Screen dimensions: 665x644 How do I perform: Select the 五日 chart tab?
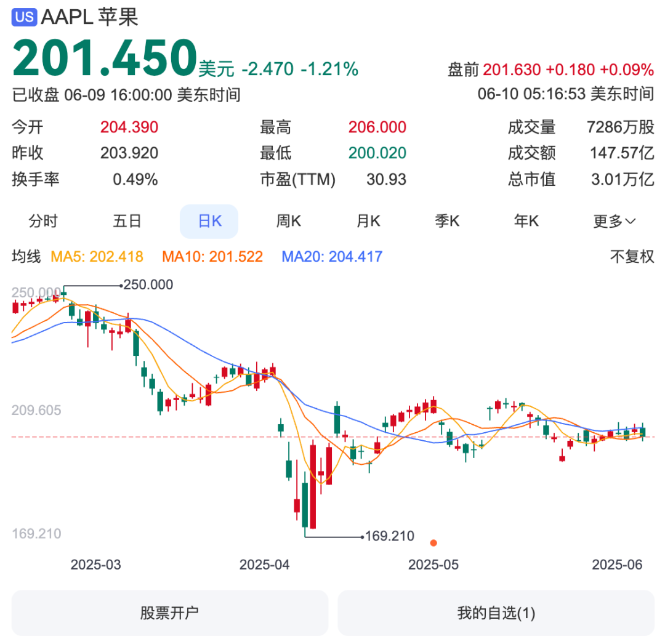point(127,221)
